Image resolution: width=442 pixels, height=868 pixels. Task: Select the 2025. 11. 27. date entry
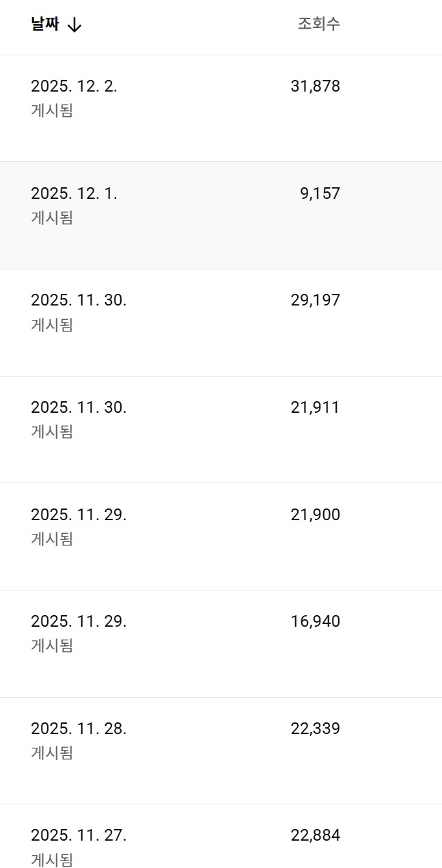[x=79, y=835]
